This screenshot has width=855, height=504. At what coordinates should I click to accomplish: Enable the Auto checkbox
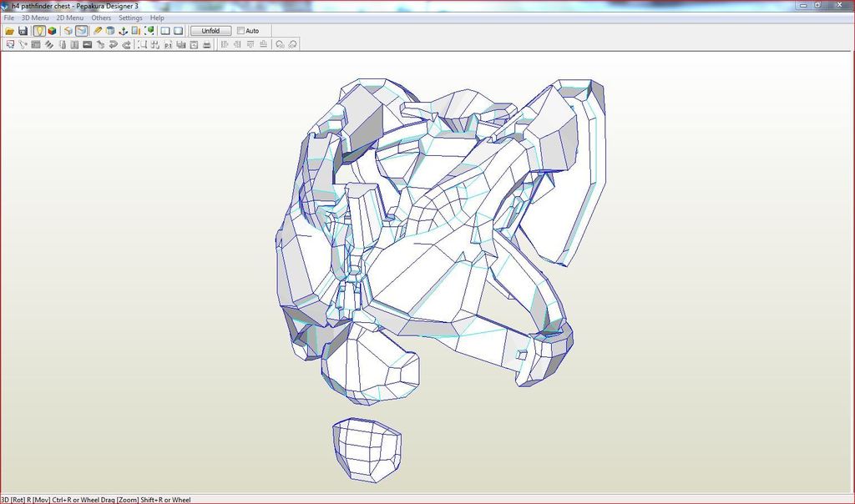(241, 31)
